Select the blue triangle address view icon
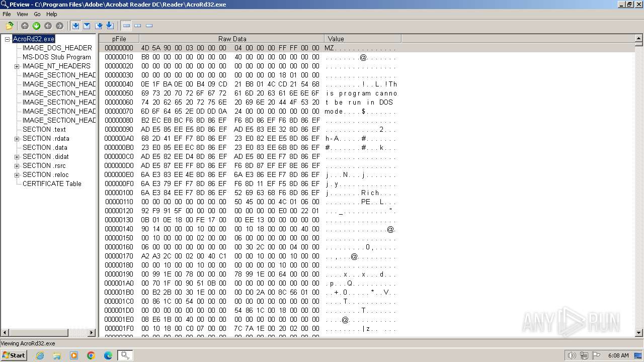The image size is (644, 362). pos(87,26)
